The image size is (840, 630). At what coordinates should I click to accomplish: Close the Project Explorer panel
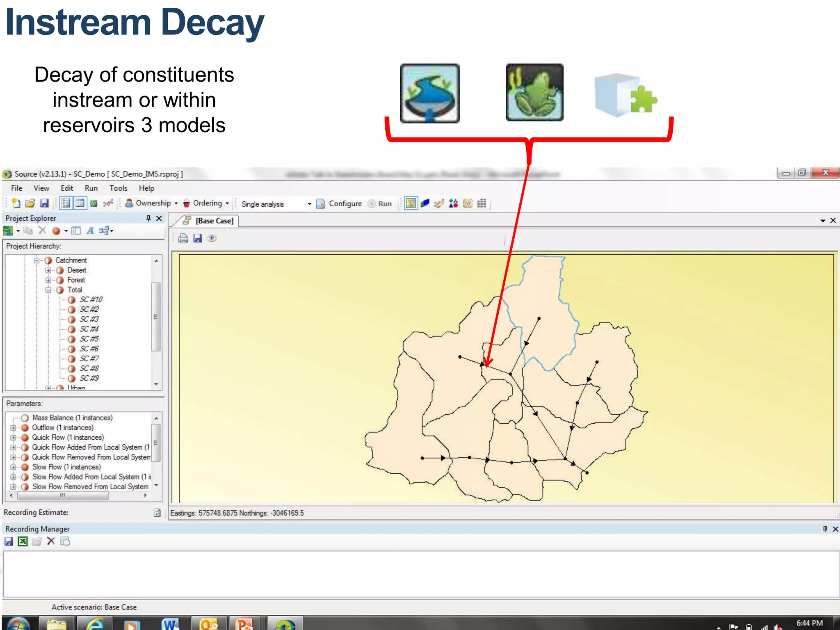tap(159, 218)
